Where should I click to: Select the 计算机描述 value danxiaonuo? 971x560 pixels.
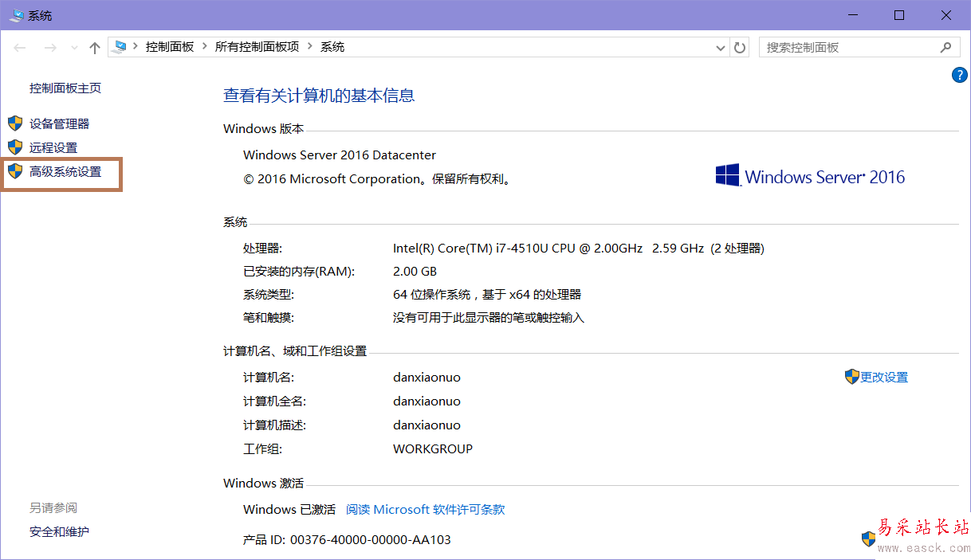pyautogui.click(x=427, y=425)
